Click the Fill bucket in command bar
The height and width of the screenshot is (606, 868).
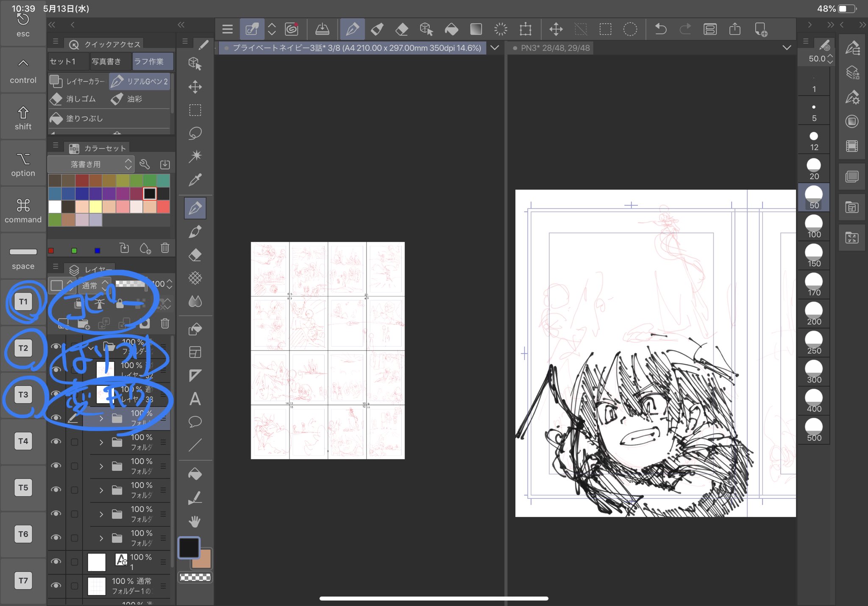pyautogui.click(x=451, y=29)
